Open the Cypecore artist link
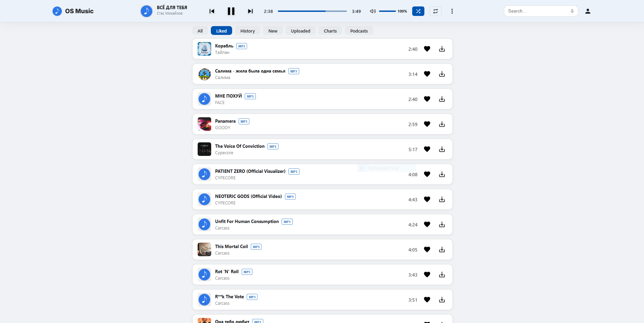This screenshot has height=323, width=644. [x=224, y=153]
